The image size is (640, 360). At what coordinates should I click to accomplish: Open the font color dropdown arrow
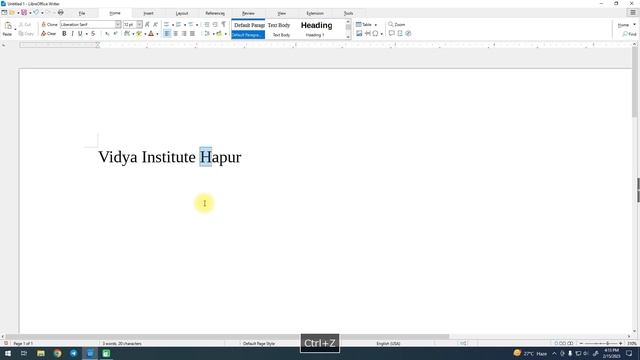click(157, 34)
